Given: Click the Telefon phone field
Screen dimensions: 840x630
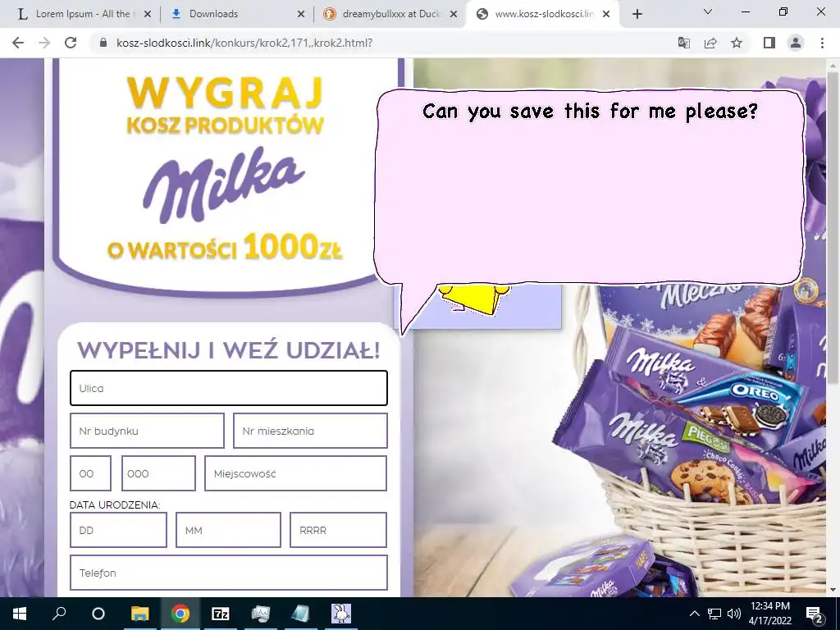Looking at the screenshot, I should (229, 573).
